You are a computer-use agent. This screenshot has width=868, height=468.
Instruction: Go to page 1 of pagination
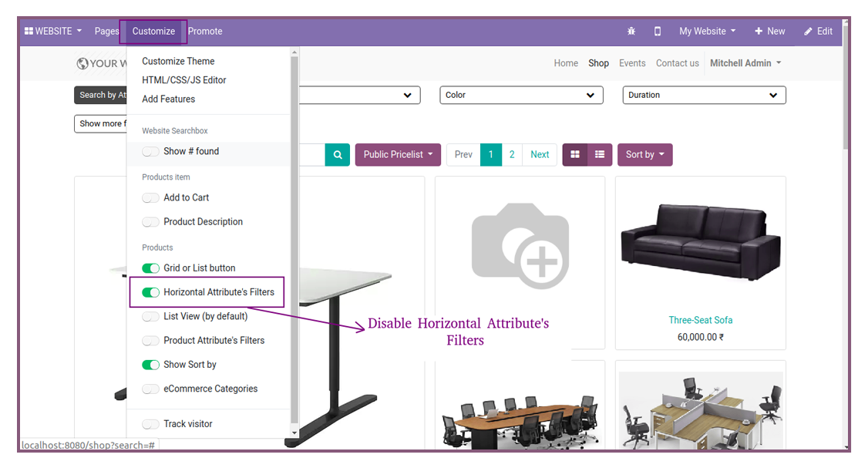(x=491, y=154)
